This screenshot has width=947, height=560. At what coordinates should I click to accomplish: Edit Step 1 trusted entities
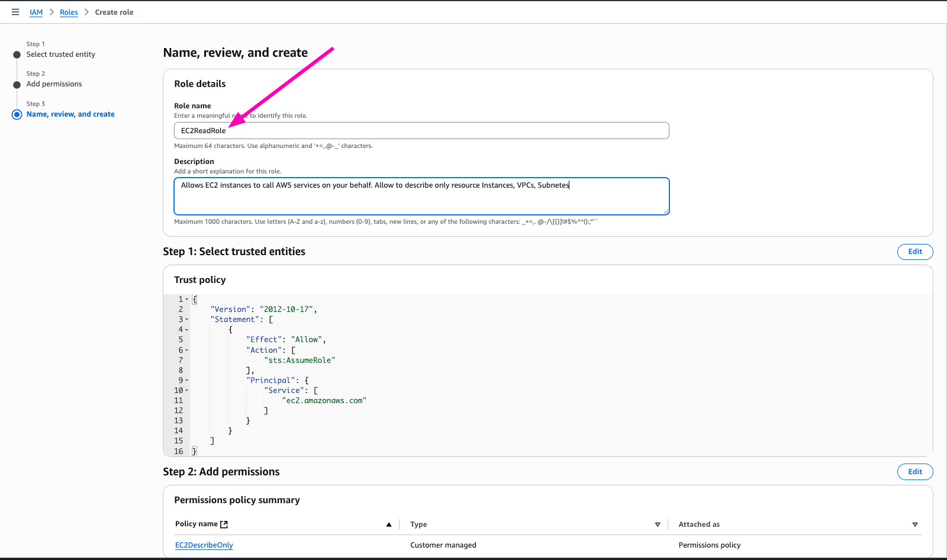click(x=914, y=252)
